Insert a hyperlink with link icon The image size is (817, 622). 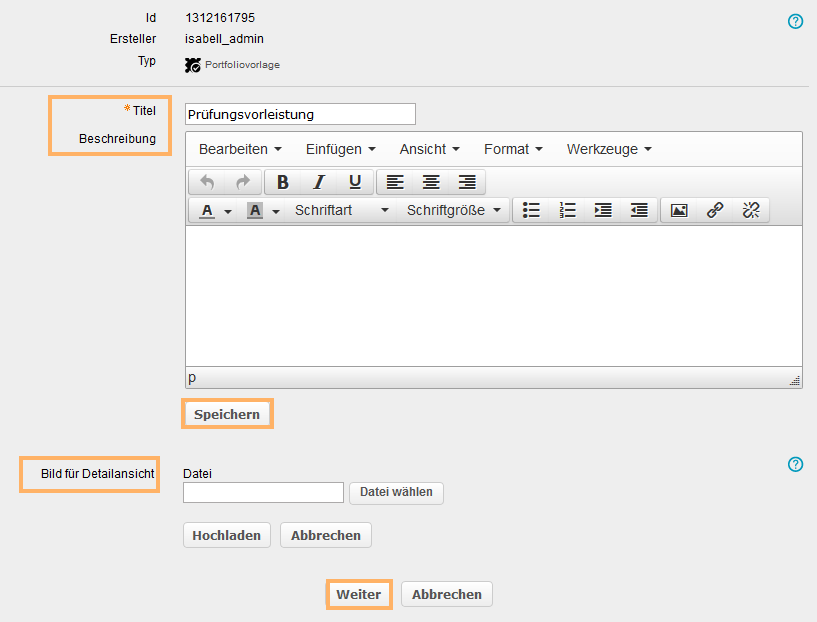pyautogui.click(x=715, y=210)
